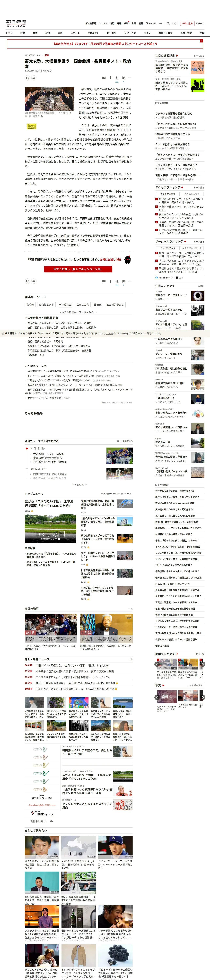Select the 読まれています ranking tab
Screen dimensions: 210x980
coord(168,194)
